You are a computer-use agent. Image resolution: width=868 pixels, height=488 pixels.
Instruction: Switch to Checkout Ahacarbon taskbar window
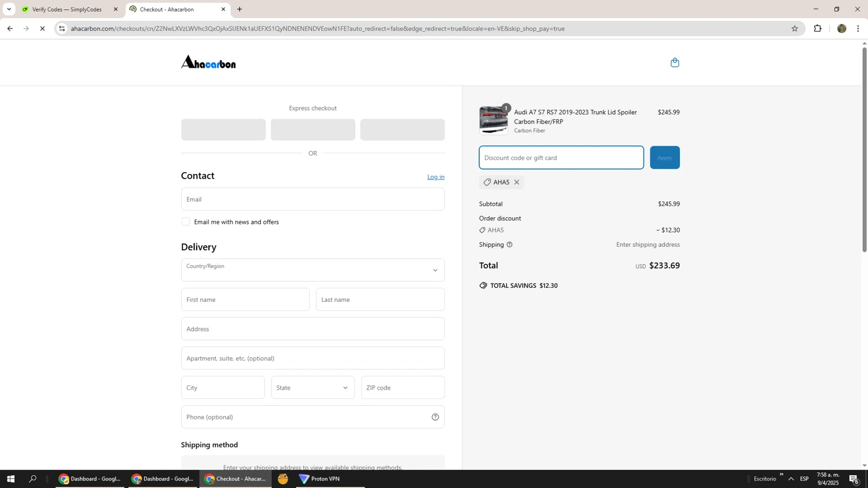236,479
